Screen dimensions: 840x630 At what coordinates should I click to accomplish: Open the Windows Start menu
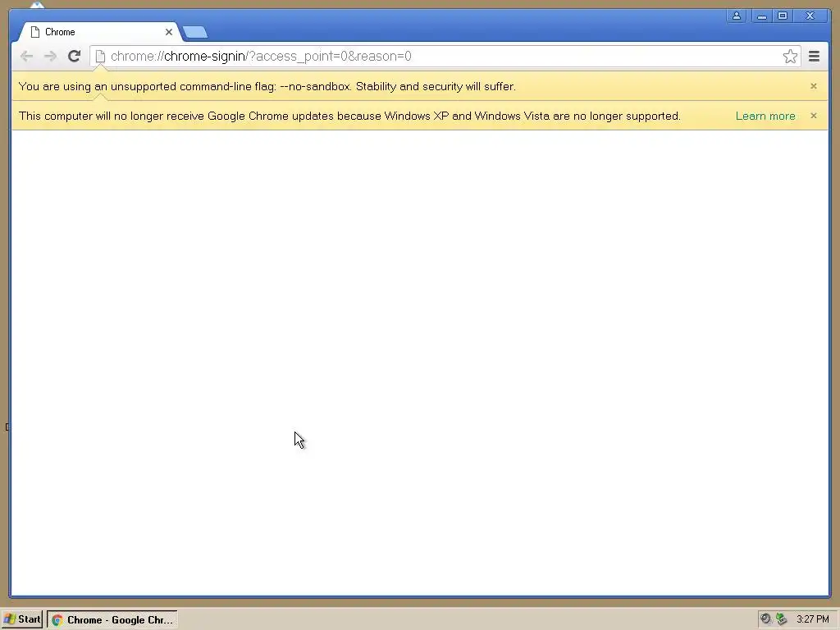22,620
